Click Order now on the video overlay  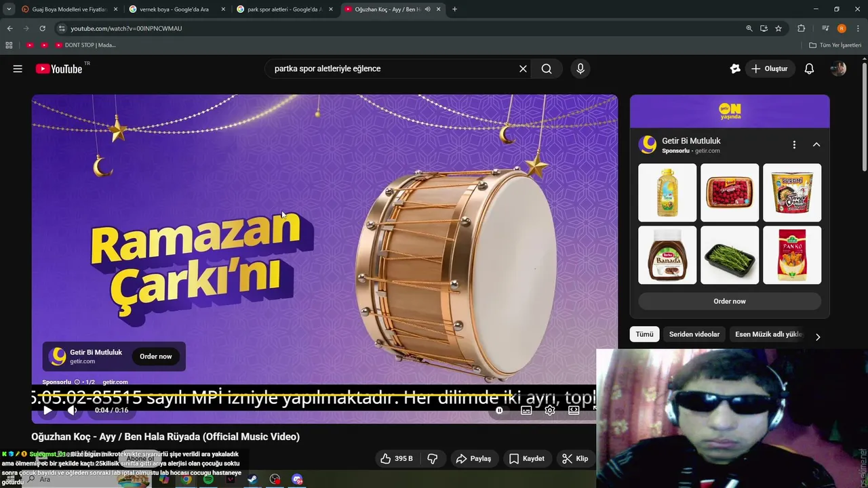point(156,357)
